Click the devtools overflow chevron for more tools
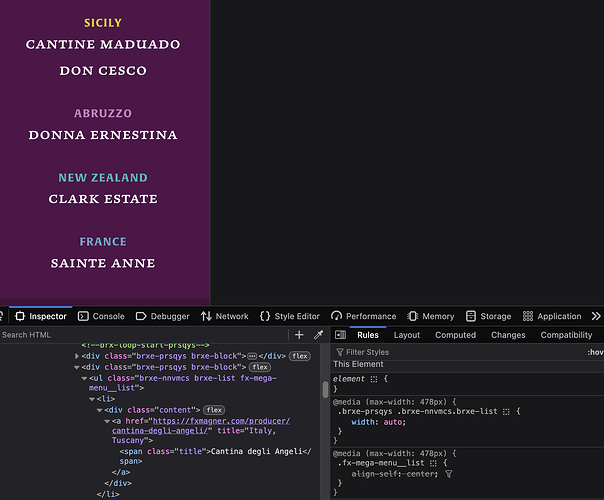Screen dimensions: 604x500 (x=596, y=316)
